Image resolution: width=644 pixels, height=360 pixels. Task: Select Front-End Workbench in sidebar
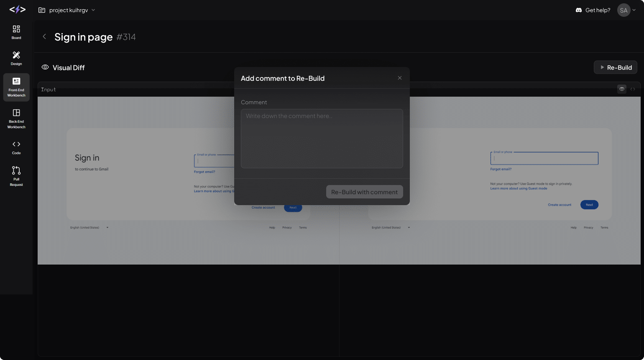click(16, 87)
